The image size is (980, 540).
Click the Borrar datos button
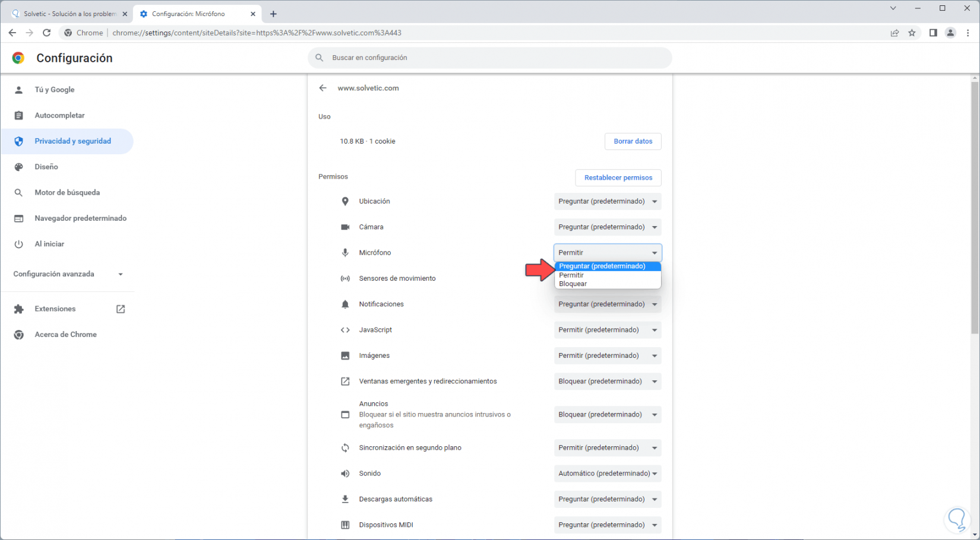pos(633,141)
